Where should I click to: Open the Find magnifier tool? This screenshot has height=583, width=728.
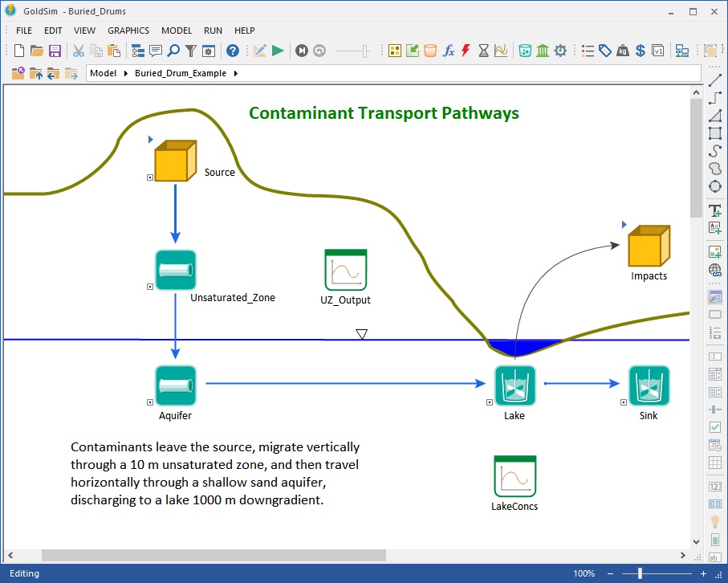173,51
